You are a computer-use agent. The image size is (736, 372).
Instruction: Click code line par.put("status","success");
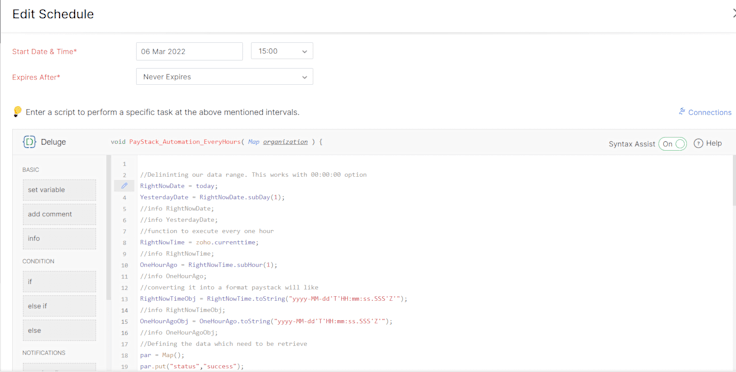[192, 366]
